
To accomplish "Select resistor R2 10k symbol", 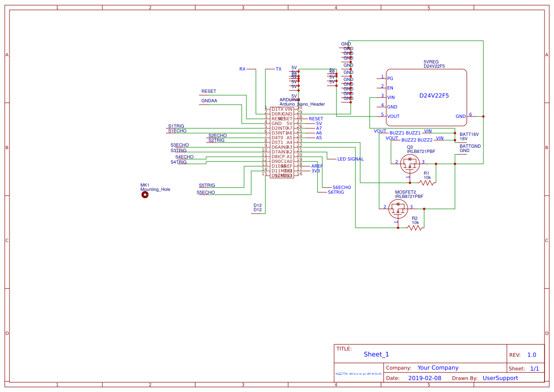I will (x=416, y=227).
